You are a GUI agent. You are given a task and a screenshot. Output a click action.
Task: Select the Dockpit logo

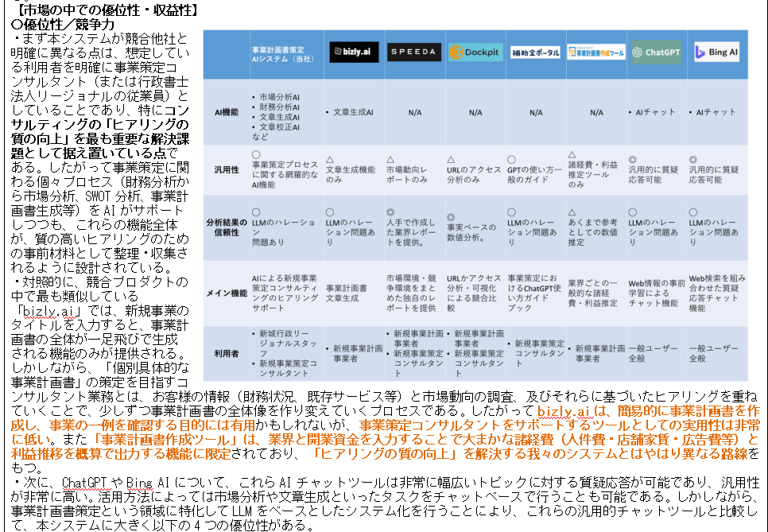coord(475,52)
